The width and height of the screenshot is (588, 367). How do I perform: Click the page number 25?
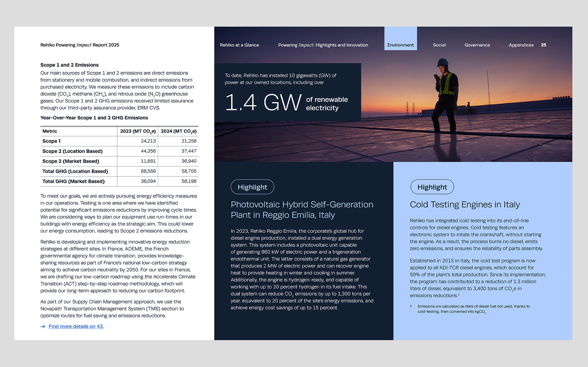[x=543, y=45]
